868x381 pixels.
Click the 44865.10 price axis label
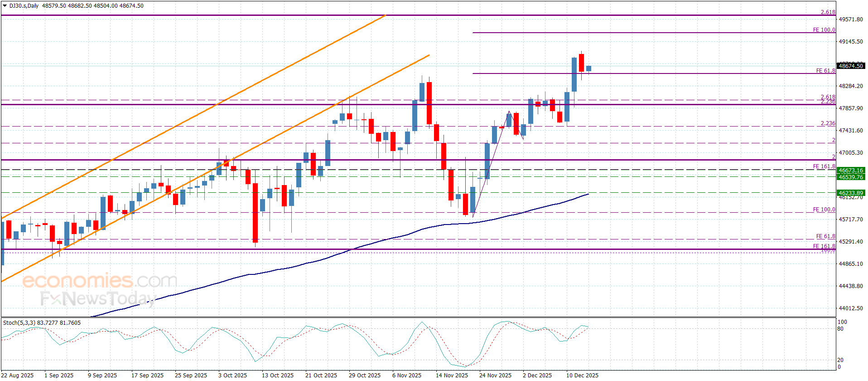tap(851, 264)
